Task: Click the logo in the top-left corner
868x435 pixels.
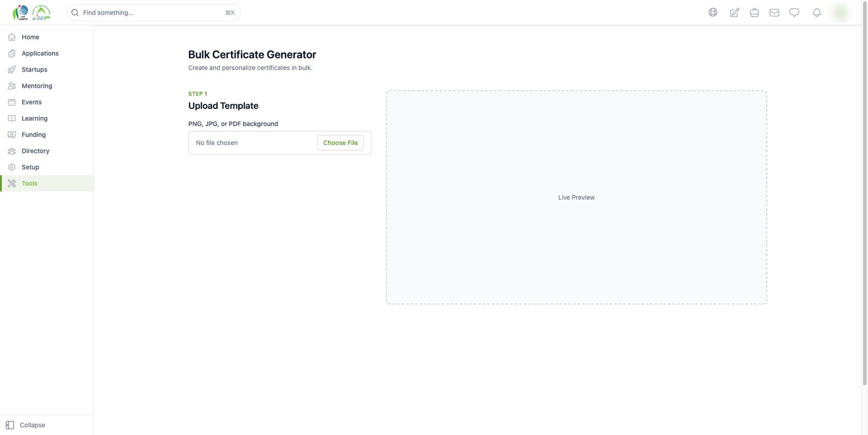Action: (31, 12)
